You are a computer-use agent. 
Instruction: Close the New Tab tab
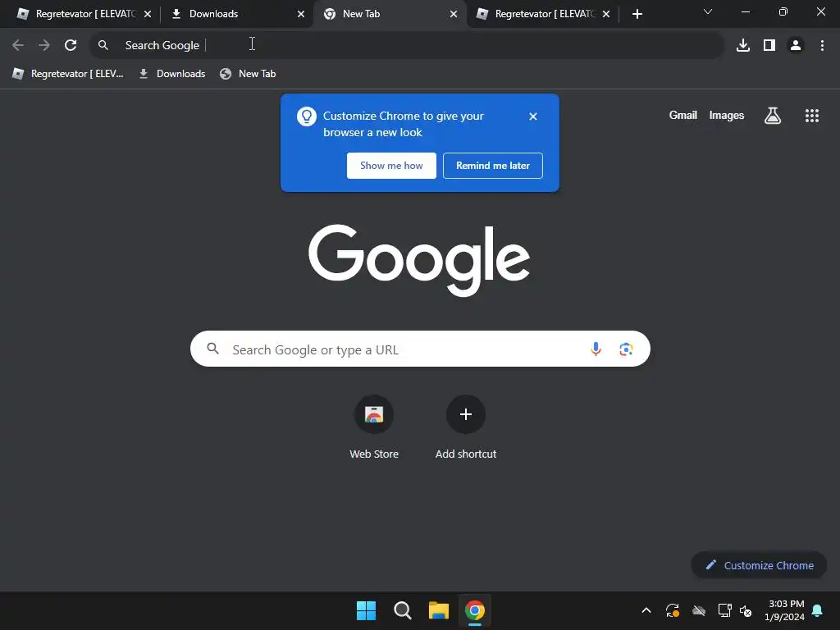tap(454, 14)
